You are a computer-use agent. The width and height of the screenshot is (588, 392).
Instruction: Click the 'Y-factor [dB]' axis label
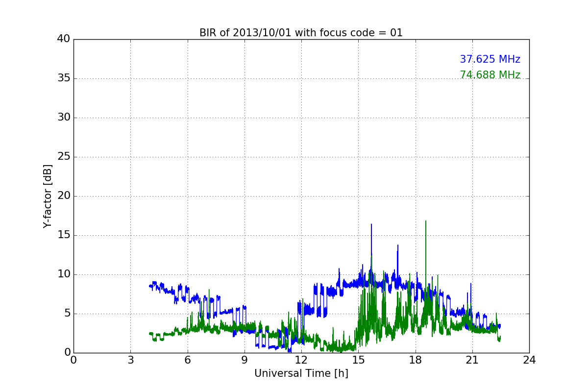tap(48, 196)
